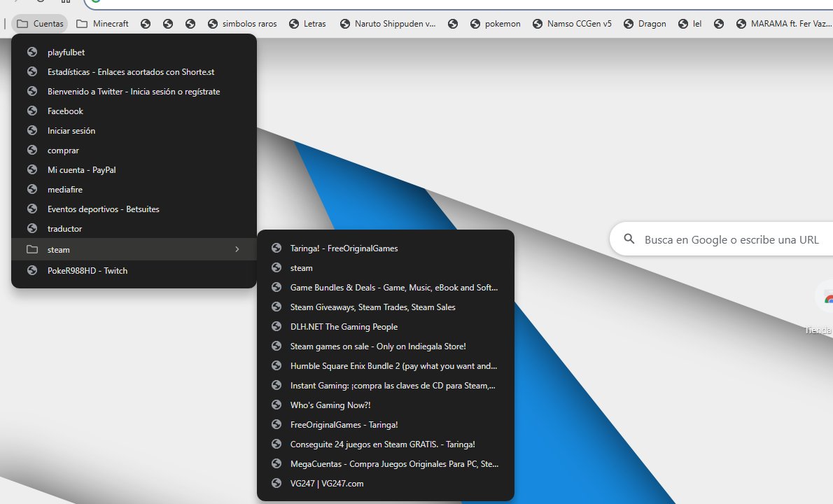The height and width of the screenshot is (504, 833).
Task: Click globe icon beside traductor entry
Action: [x=32, y=229]
